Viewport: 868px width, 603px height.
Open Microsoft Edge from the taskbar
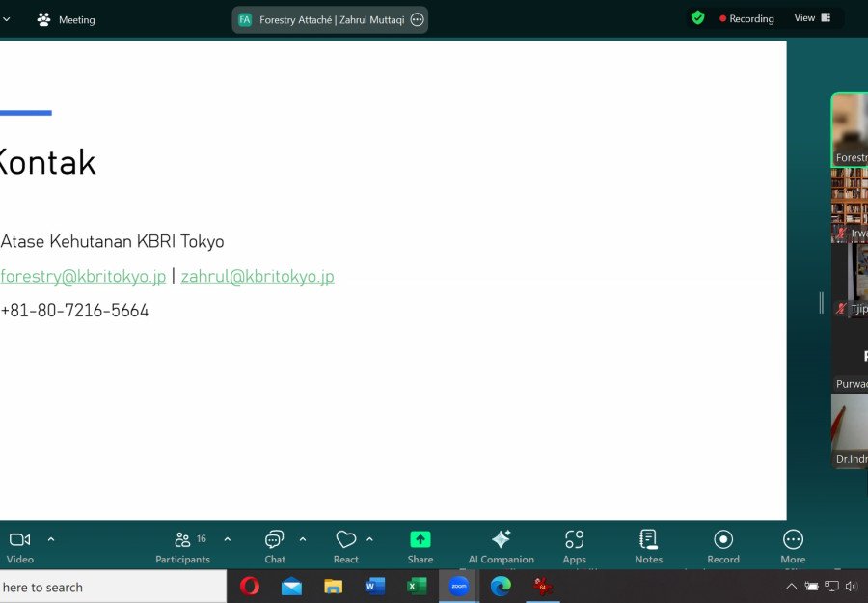pos(501,587)
